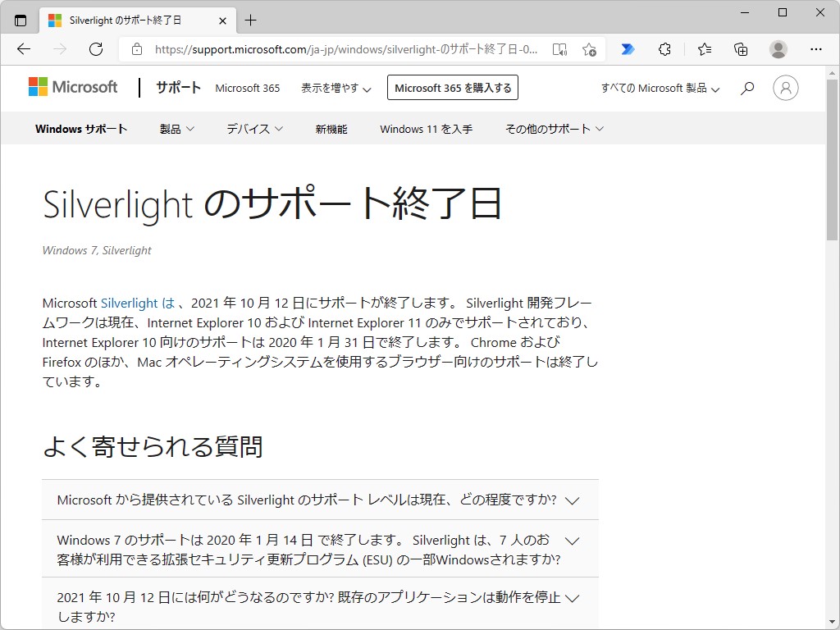Open the Favorites star icon
The image size is (840, 630).
point(704,49)
